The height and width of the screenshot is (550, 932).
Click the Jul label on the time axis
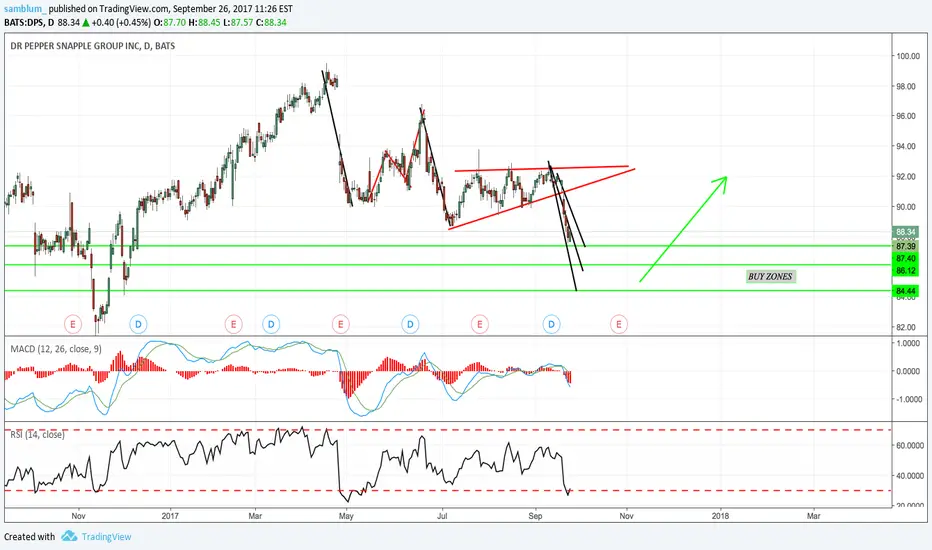(x=442, y=516)
